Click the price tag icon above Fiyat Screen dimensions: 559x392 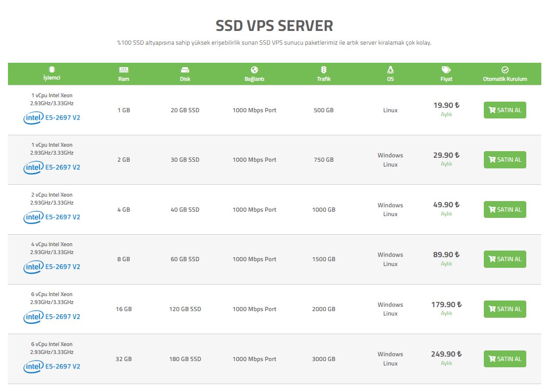tap(446, 70)
